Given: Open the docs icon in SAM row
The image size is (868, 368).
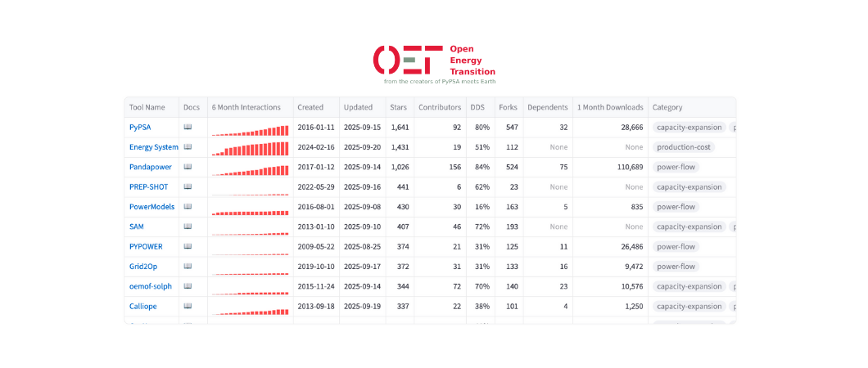Looking at the screenshot, I should coord(188,227).
